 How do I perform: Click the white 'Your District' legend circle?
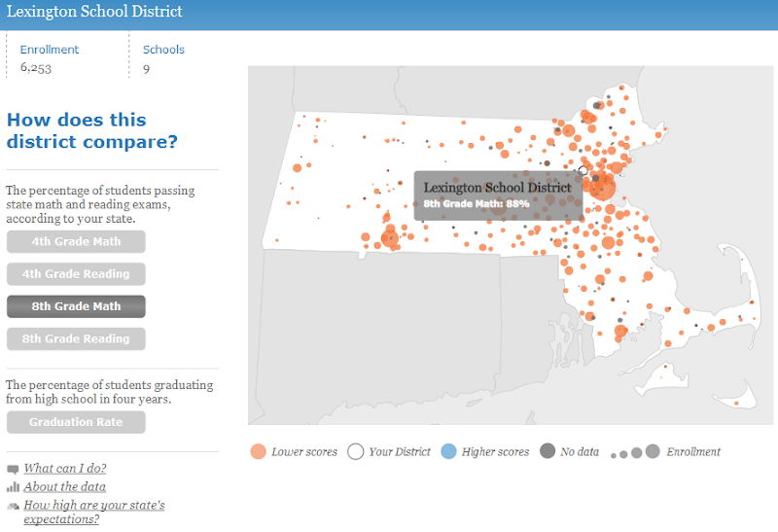[355, 451]
